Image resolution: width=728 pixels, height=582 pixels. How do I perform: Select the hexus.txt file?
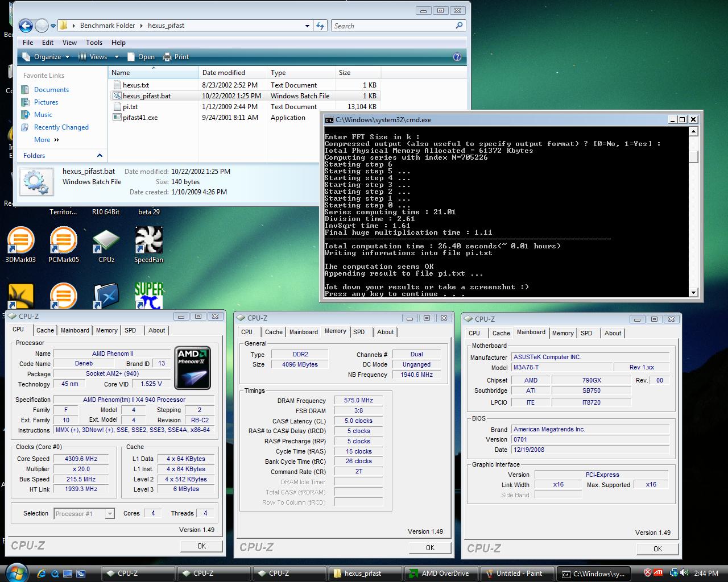tap(136, 85)
